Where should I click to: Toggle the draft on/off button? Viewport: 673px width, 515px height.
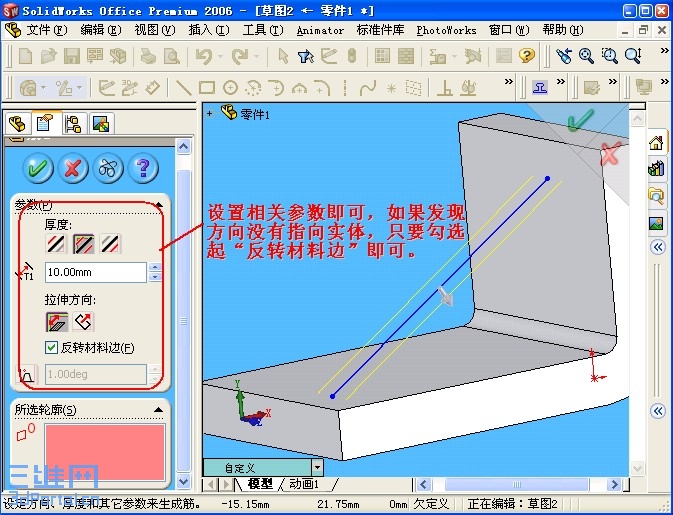pos(27,374)
